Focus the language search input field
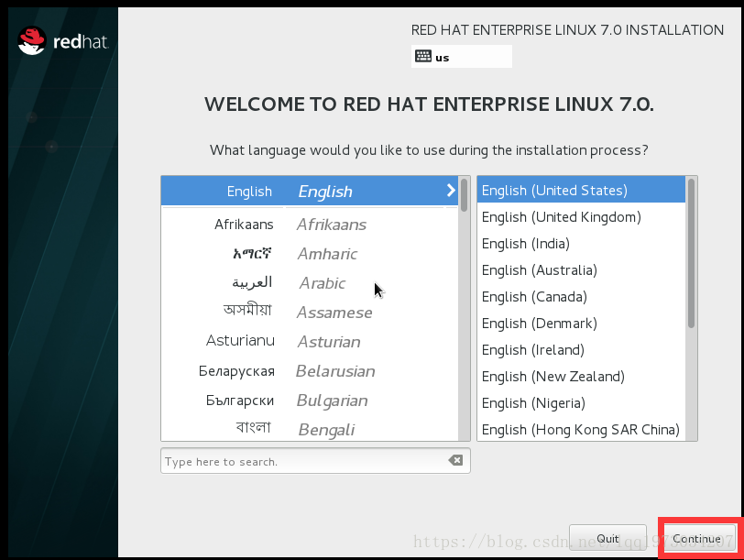The image size is (744, 560). point(315,461)
